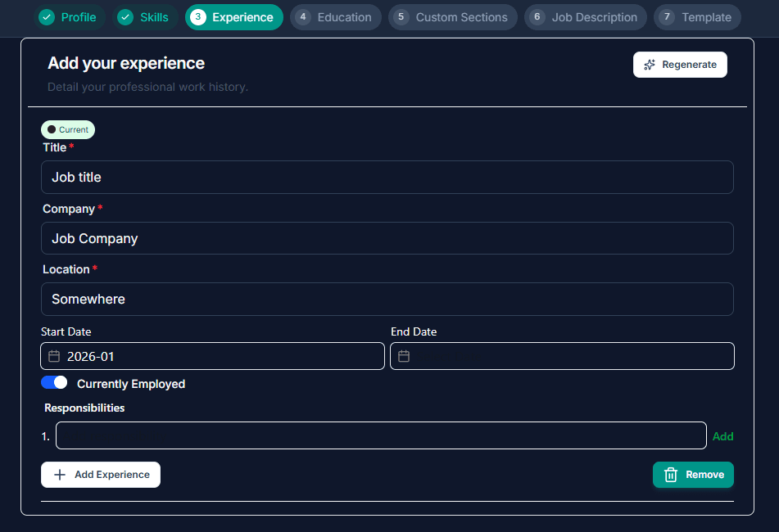Click the green Add responsibility link
The image size is (779, 532).
722,436
